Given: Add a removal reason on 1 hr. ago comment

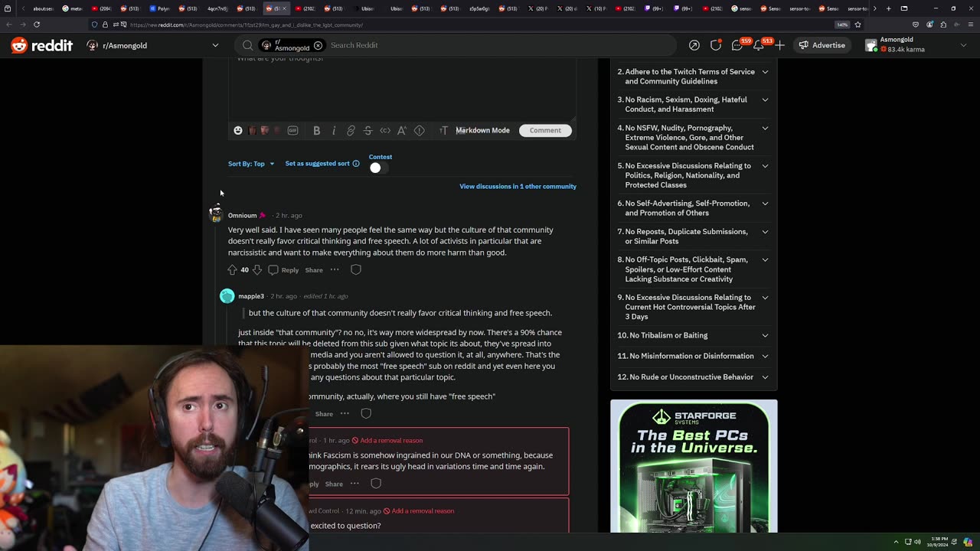Looking at the screenshot, I should click(387, 441).
